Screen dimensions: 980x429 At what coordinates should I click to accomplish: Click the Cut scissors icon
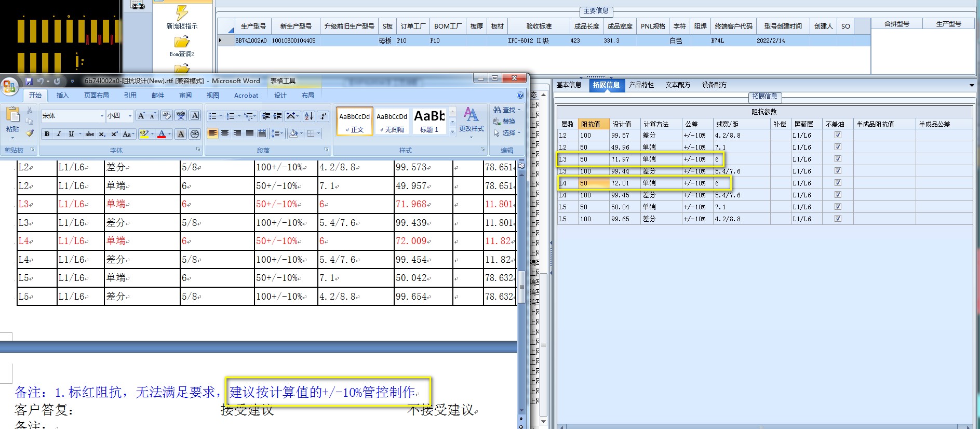30,111
